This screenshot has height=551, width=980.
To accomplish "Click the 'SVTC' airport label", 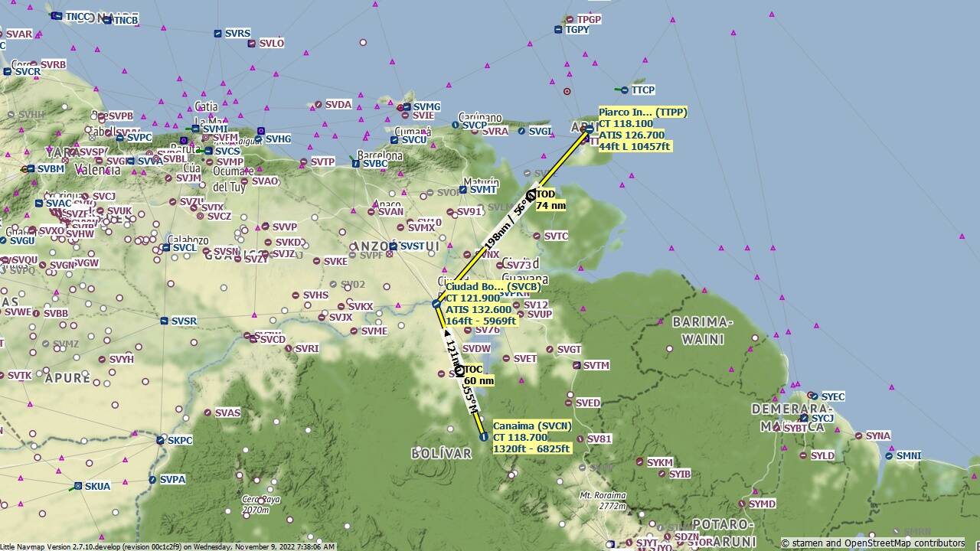I will point(556,236).
